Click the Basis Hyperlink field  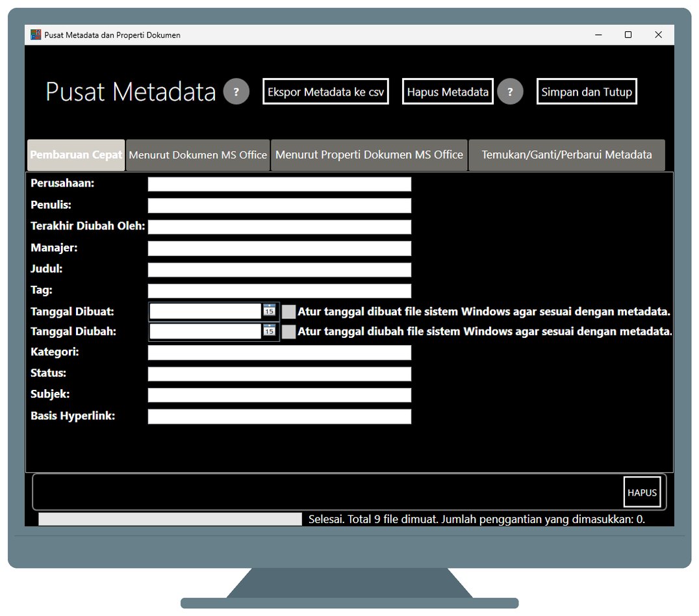point(279,416)
